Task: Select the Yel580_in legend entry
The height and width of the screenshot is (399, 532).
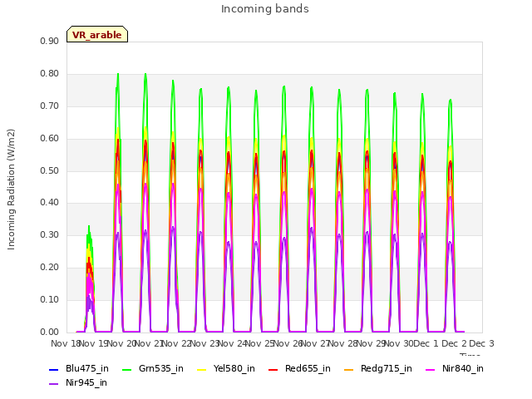Action: 226,368
